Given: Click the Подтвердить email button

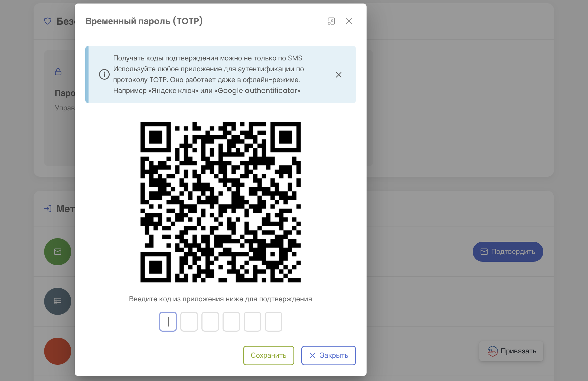Looking at the screenshot, I should coord(508,252).
